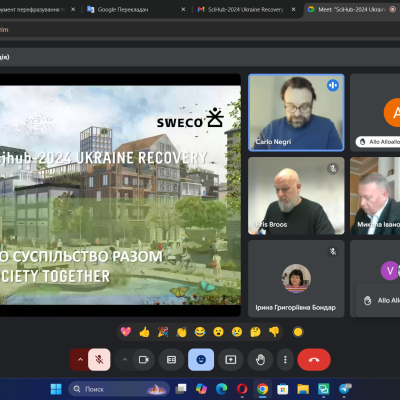Open Opera browser from taskbar
Viewport: 400px width, 400px height.
click(x=242, y=389)
